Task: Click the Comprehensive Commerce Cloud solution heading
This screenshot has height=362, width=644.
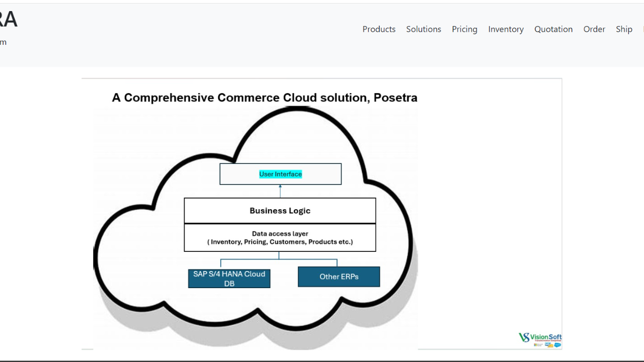Action: coord(265,98)
